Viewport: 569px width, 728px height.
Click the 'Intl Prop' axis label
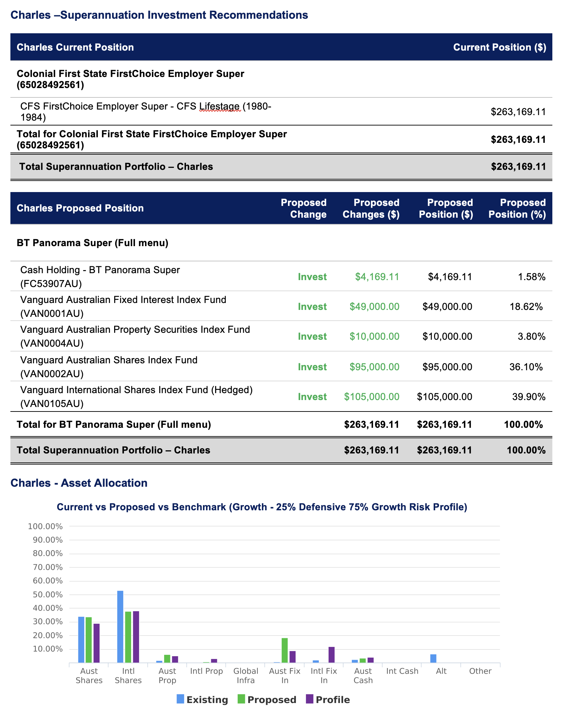click(x=206, y=671)
